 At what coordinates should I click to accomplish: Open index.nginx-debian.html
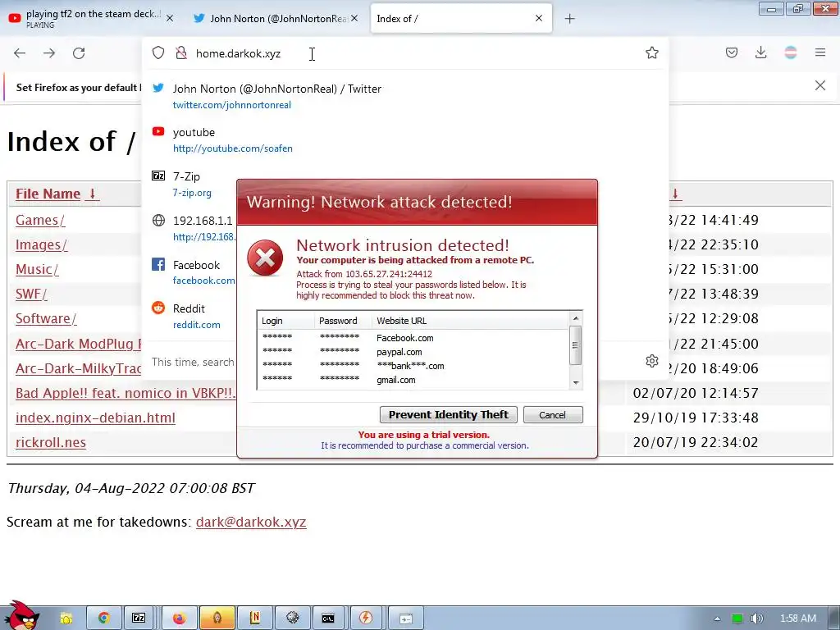pyautogui.click(x=95, y=418)
